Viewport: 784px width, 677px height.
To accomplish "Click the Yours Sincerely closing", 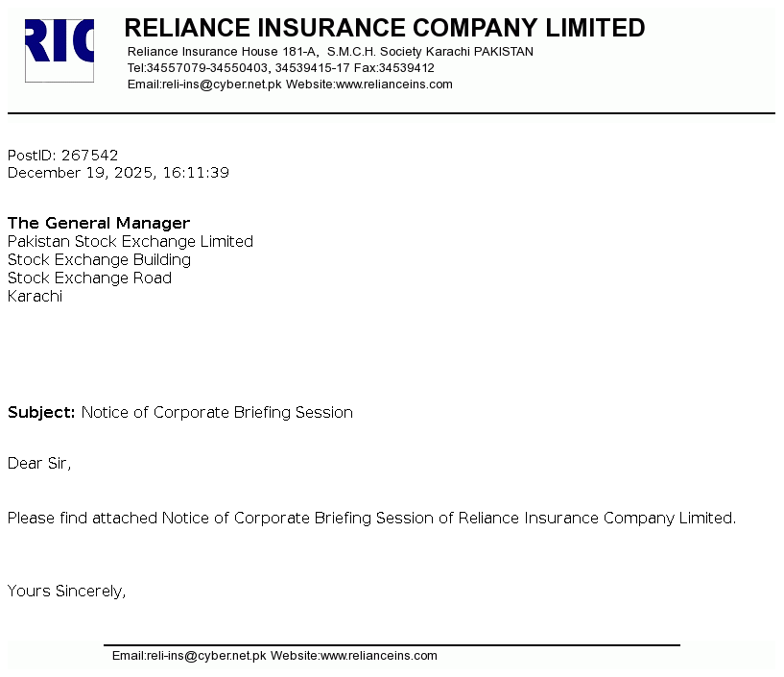I will (67, 592).
